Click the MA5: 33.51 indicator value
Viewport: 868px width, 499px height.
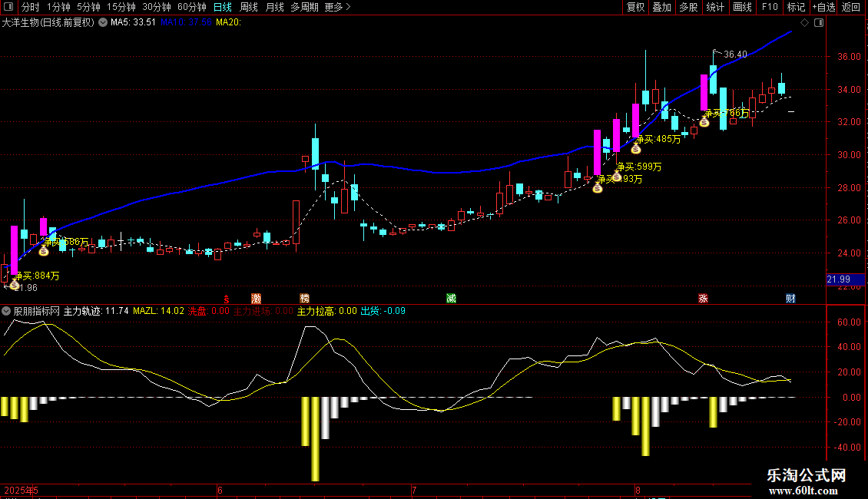(x=133, y=23)
